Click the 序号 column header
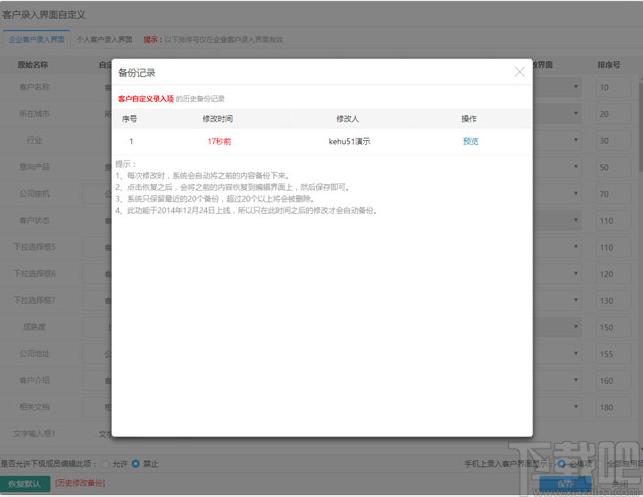This screenshot has width=643, height=497. pyautogui.click(x=129, y=119)
